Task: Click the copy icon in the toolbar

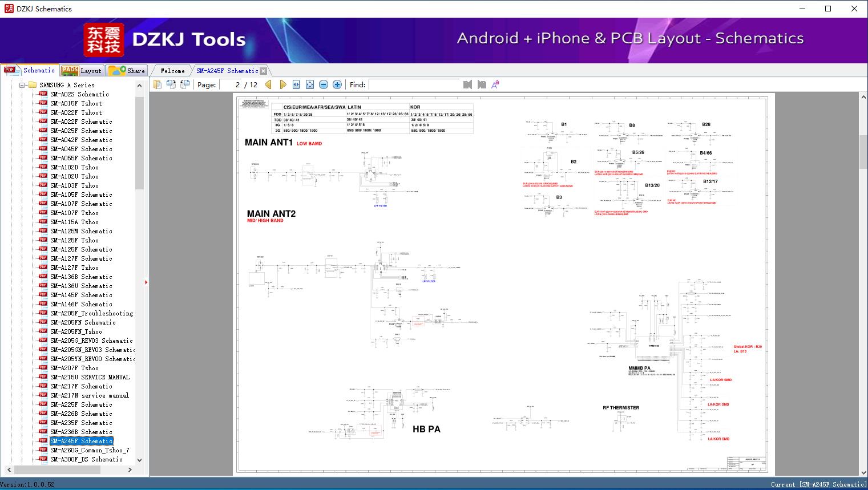Action: pos(158,84)
